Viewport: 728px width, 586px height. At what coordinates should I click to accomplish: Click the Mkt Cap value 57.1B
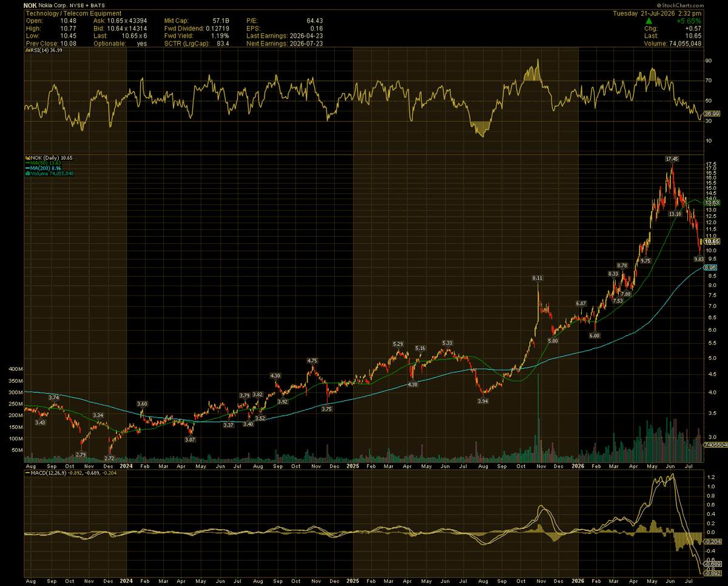tap(220, 21)
